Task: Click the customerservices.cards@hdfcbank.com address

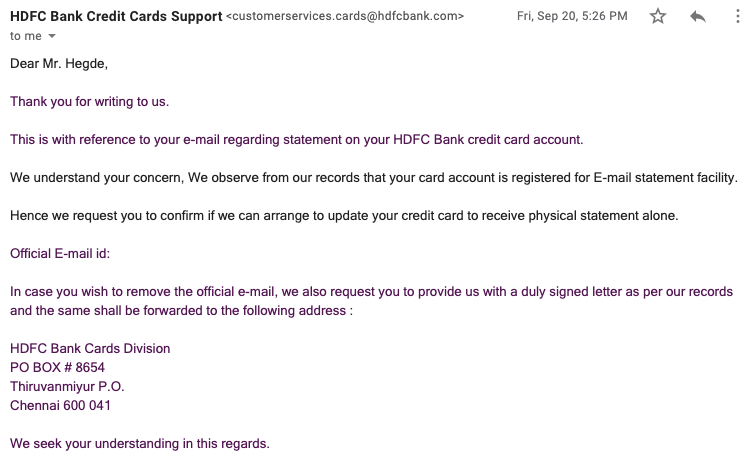Action: point(345,17)
